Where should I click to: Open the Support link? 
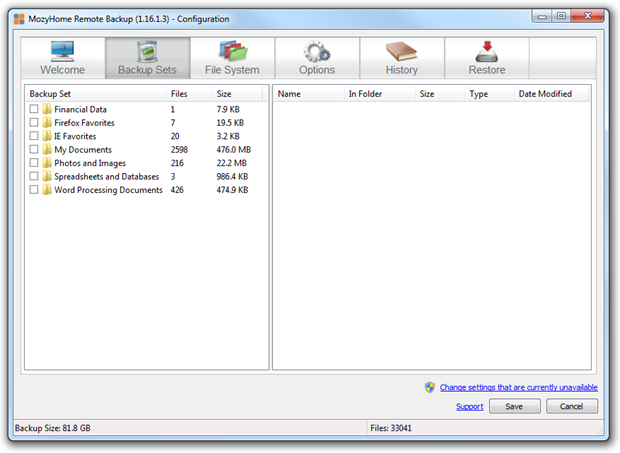coord(470,406)
